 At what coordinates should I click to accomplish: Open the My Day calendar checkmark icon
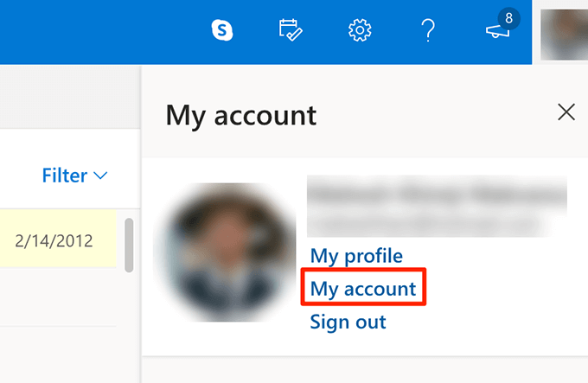click(x=290, y=31)
